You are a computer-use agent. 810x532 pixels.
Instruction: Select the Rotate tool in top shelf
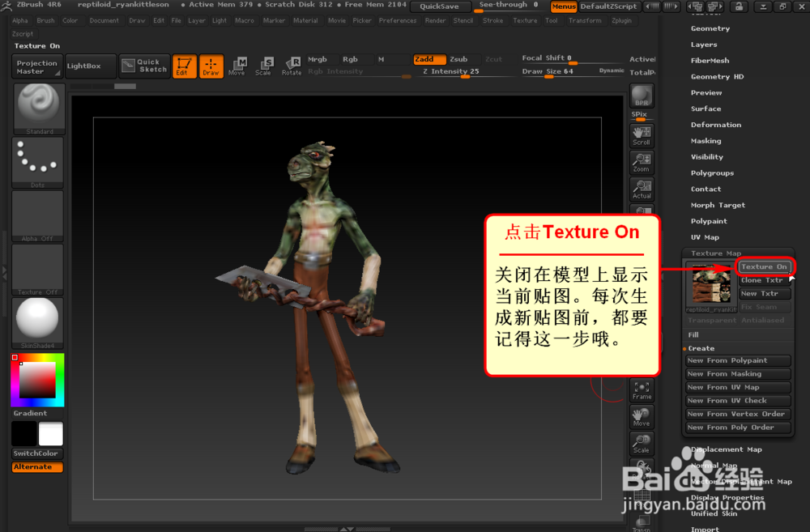tap(292, 66)
